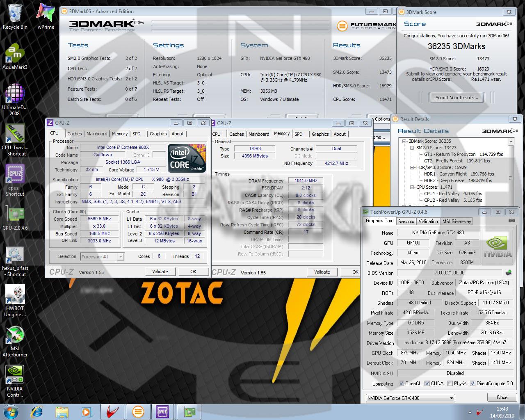Image resolution: width=525 pixels, height=420 pixels.
Task: Open hexus_pifast shortcut icon
Action: coord(15,261)
